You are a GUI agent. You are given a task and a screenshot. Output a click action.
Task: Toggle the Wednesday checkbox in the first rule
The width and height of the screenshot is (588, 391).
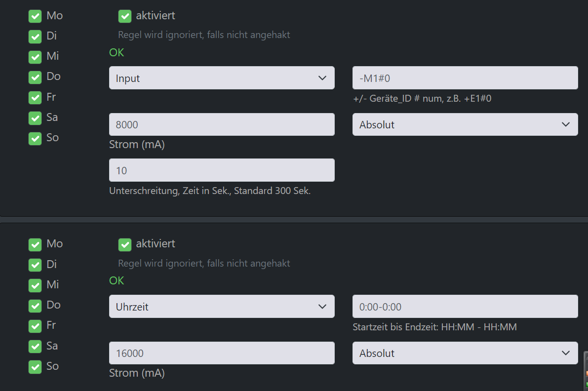click(35, 56)
